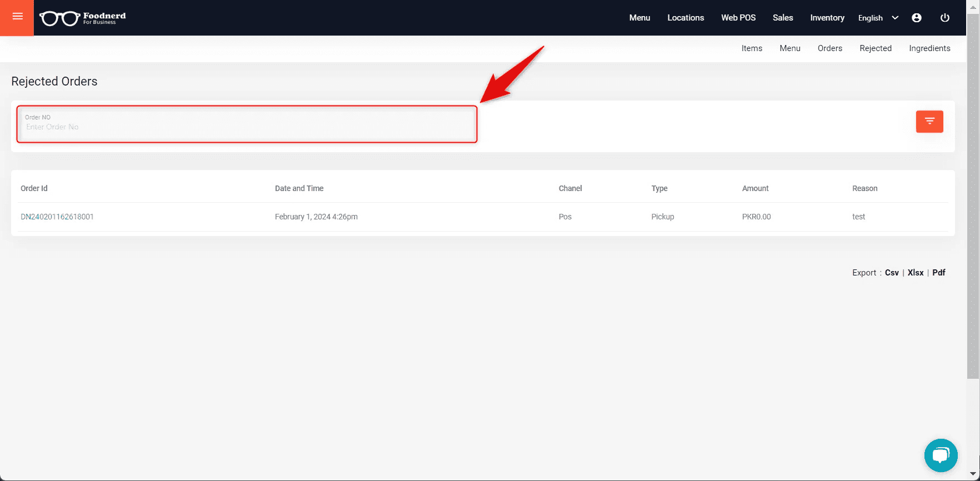Screen dimensions: 980x481
Task: Open the hamburger side menu
Action: [x=17, y=17]
